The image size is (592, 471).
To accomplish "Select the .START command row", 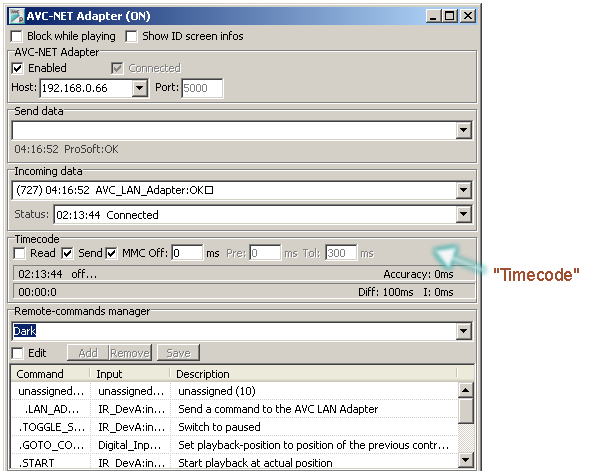I will (234, 463).
